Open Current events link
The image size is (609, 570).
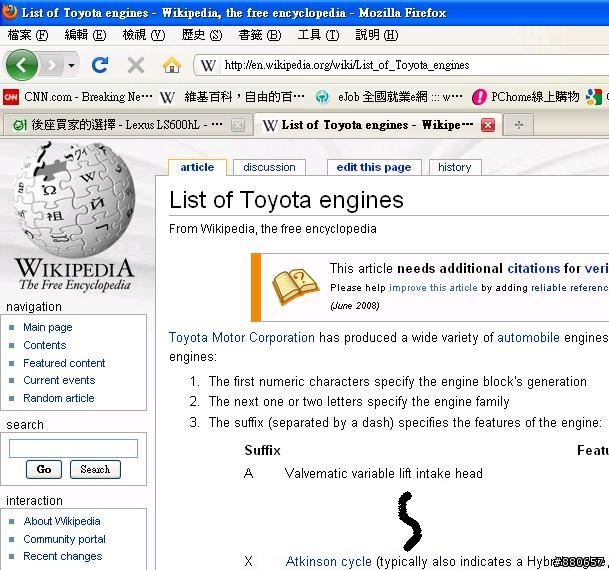click(59, 380)
